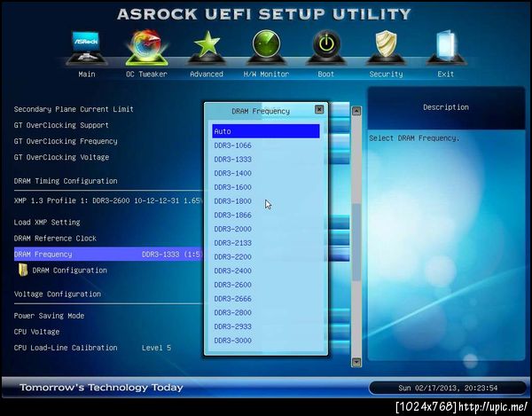Click the scrollbar down arrow
Image resolution: width=532 pixels, height=416 pixels.
[356, 363]
